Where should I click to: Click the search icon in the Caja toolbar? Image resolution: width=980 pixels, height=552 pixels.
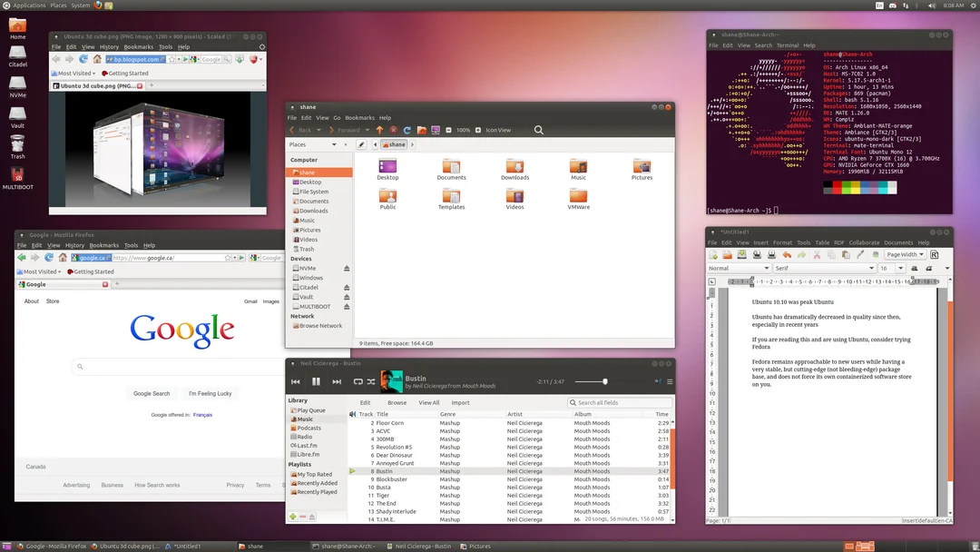(540, 130)
